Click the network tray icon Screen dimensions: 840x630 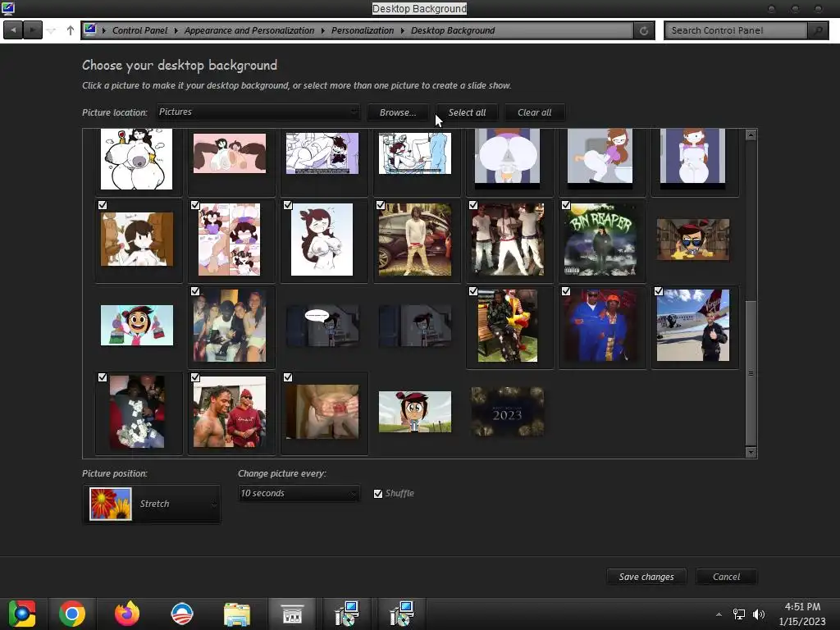pyautogui.click(x=739, y=614)
